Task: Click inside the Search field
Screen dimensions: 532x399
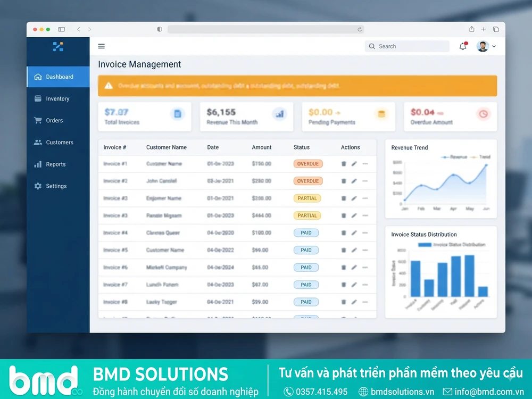Action: 407,46
